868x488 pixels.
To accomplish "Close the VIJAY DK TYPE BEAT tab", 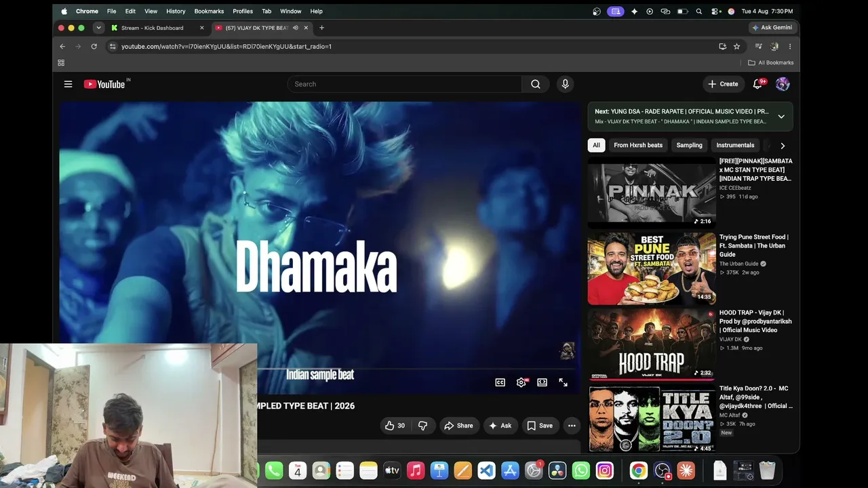I will (x=306, y=28).
